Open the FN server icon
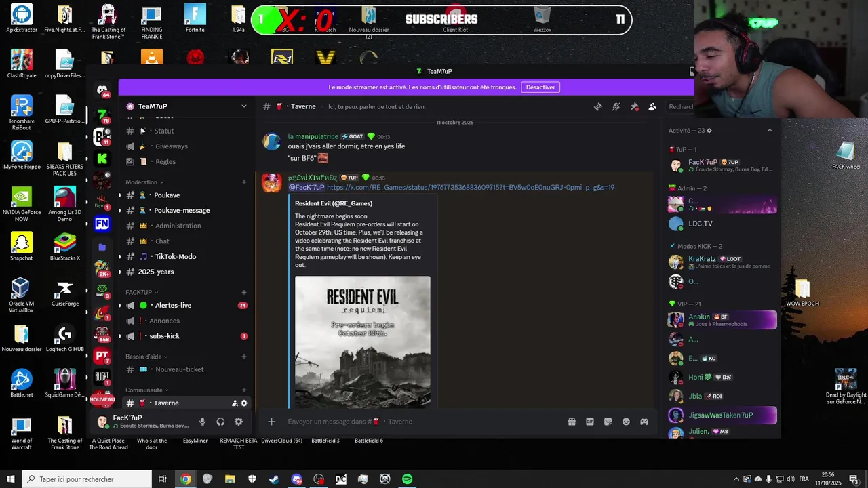This screenshot has height=488, width=868. [x=102, y=224]
